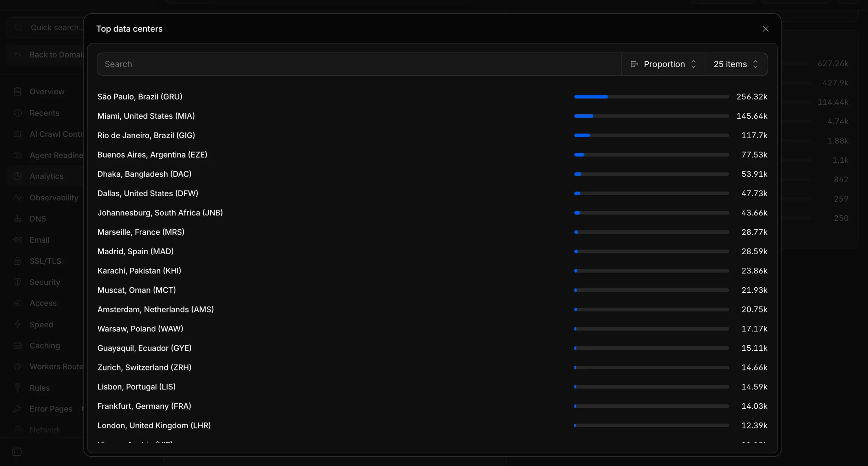This screenshot has width=868, height=466.
Task: Open the Network sidebar item
Action: (45, 430)
